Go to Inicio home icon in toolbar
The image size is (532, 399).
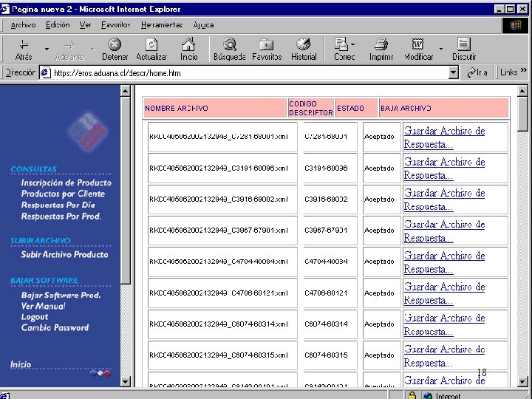click(x=188, y=44)
